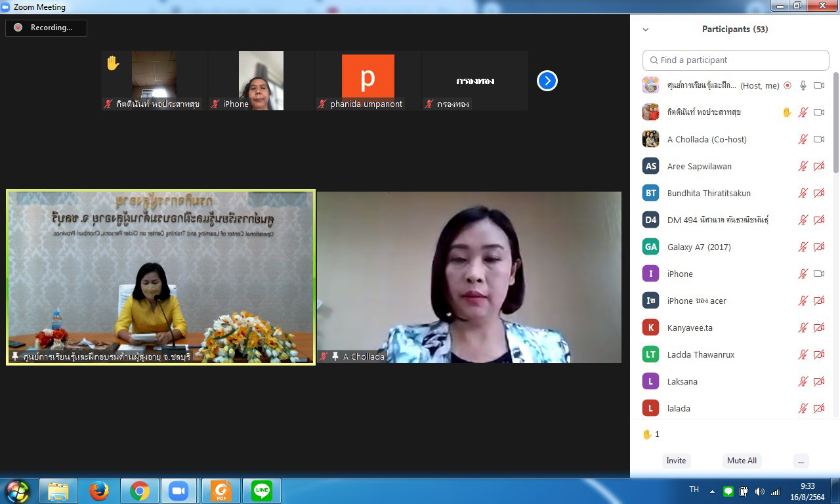Toggle camera icon for A Chollada (Co-host)
This screenshot has height=504, width=840.
coord(819,139)
